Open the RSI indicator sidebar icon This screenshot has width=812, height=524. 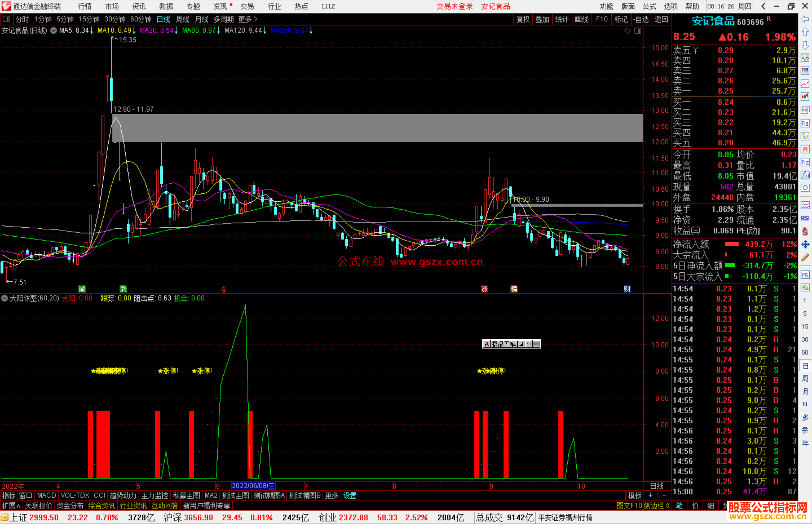point(805,218)
